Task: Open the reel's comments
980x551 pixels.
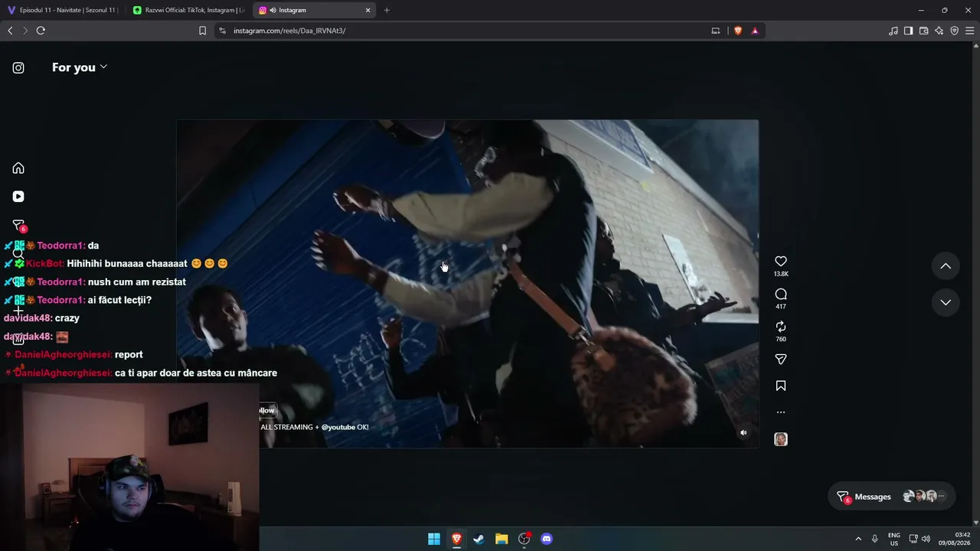Action: click(x=781, y=295)
